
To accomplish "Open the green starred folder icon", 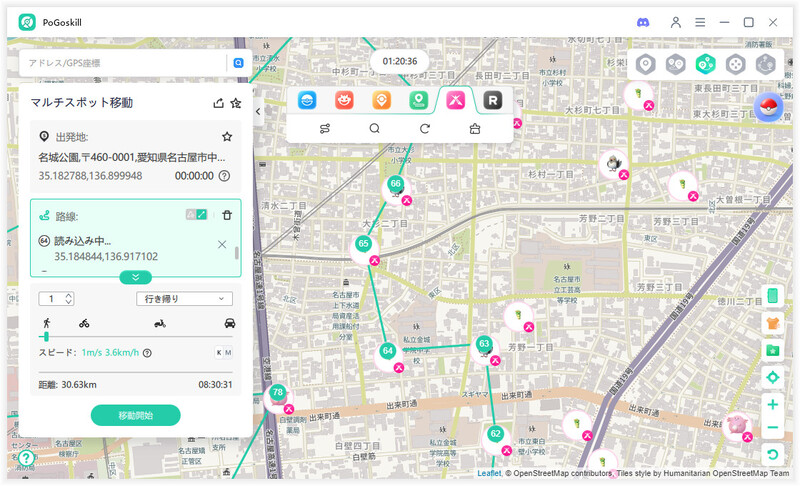I will click(x=772, y=350).
